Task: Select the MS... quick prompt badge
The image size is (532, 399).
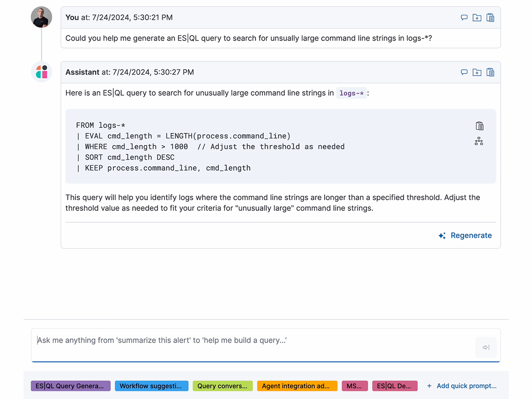Action: point(354,386)
